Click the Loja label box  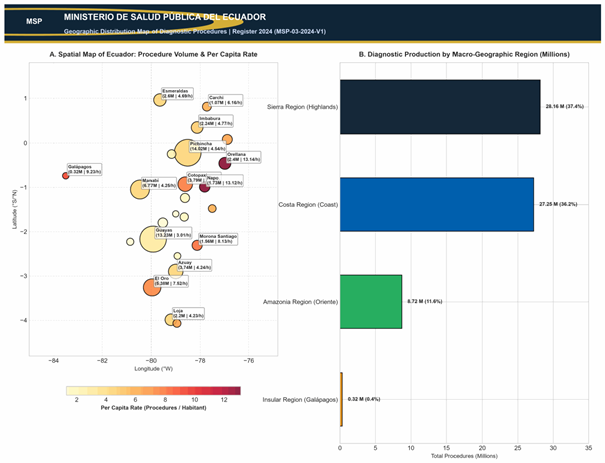(x=188, y=313)
